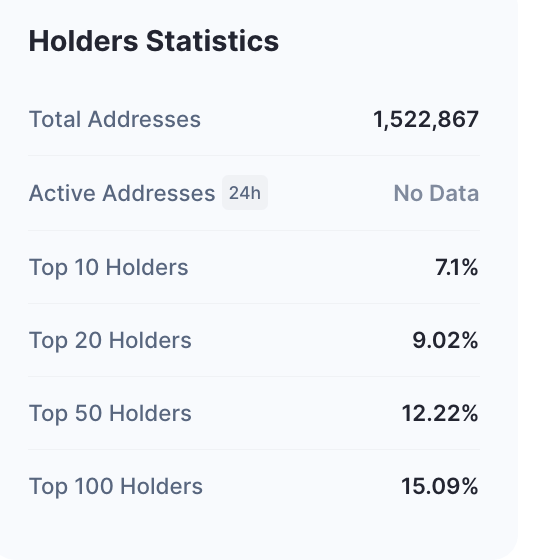Click the Holders Statistics heading

154,41
